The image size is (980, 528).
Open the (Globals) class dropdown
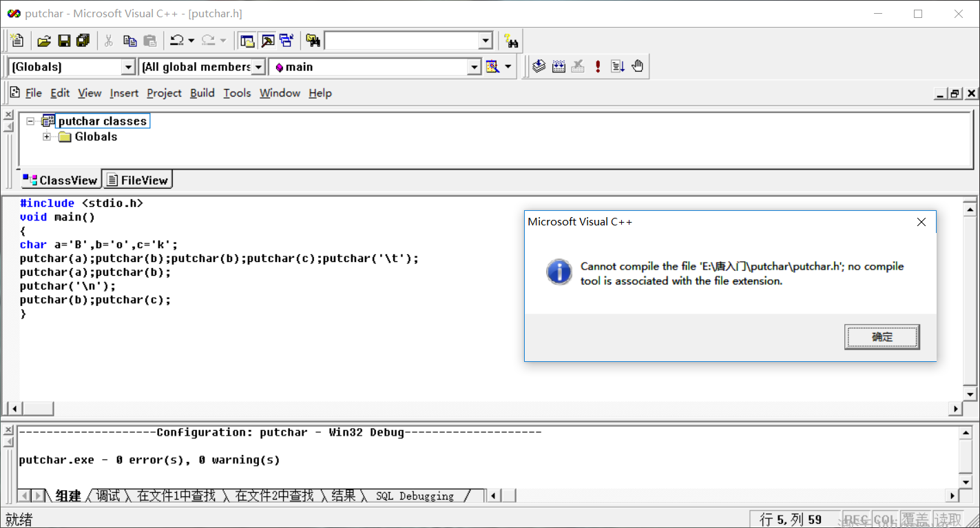(128, 67)
